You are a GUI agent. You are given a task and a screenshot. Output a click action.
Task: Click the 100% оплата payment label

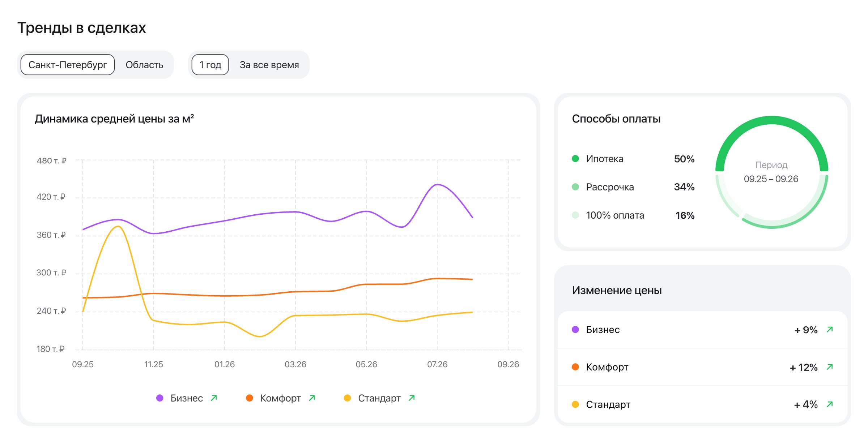[615, 215]
